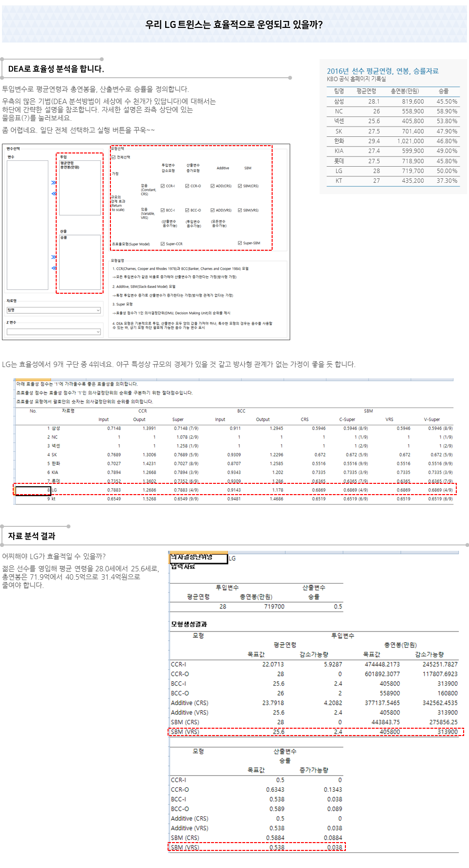Click the selected 의사결정단위명 cell
The width and height of the screenshot is (469, 868).
coord(198,558)
